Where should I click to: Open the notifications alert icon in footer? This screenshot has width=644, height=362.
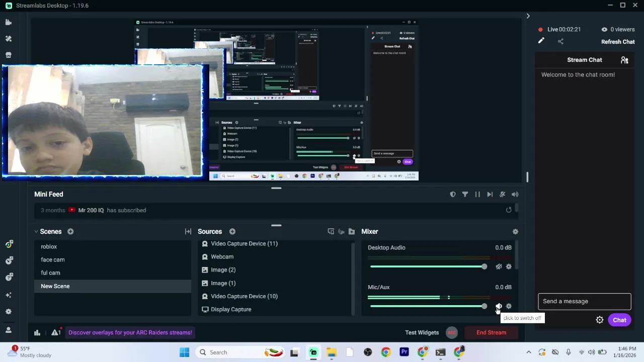56,332
